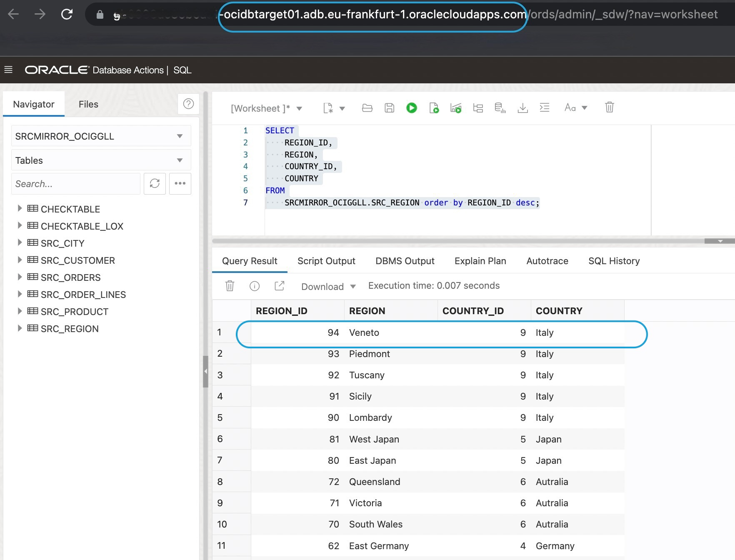735x560 pixels.
Task: Expand the SRC_ORDER_LINES tree node
Action: tap(19, 294)
